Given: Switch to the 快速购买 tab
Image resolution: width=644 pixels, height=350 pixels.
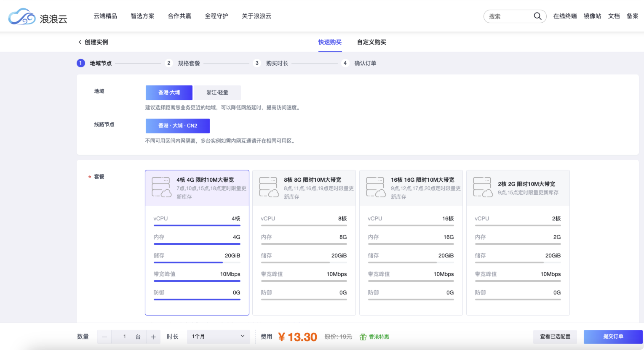Looking at the screenshot, I should (x=330, y=42).
